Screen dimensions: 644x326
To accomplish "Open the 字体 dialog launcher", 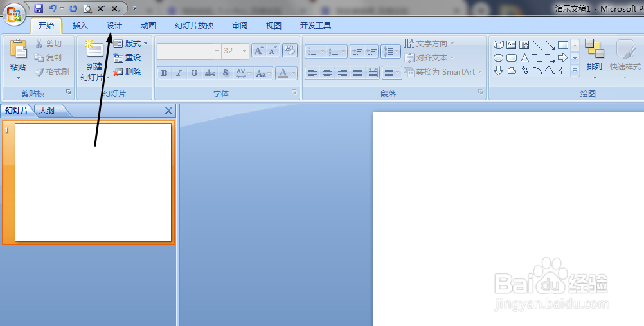I will coord(294,93).
